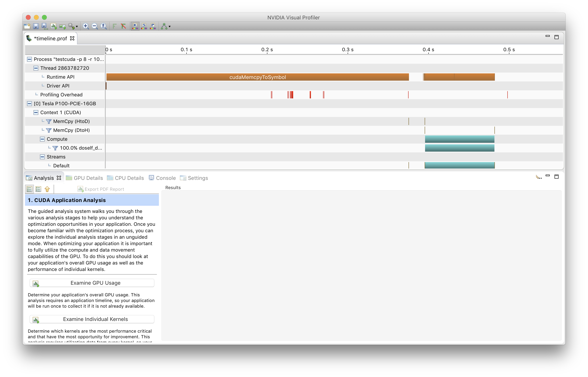Zoom in the timeline

click(86, 26)
